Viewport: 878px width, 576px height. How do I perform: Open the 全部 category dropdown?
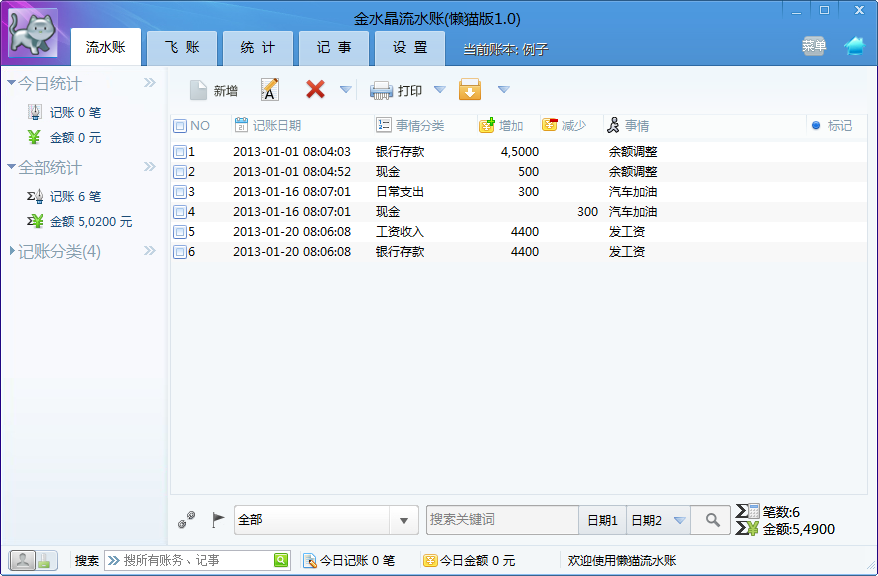404,521
